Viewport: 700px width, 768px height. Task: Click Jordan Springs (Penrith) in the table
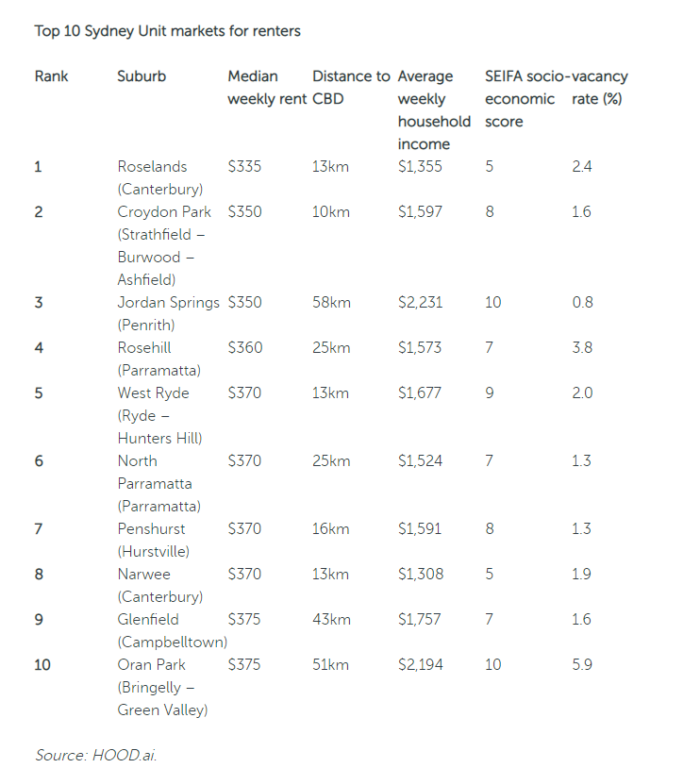(169, 313)
